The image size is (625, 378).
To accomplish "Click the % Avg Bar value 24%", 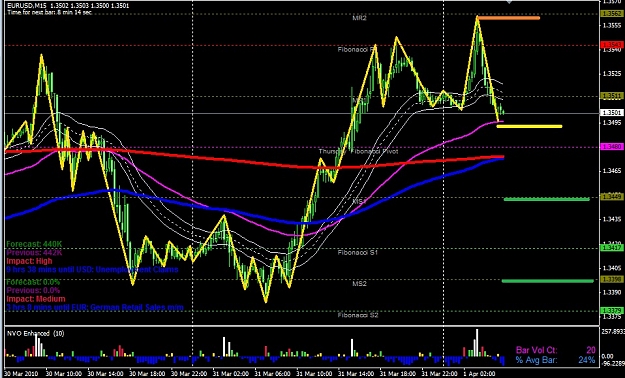I will [587, 360].
